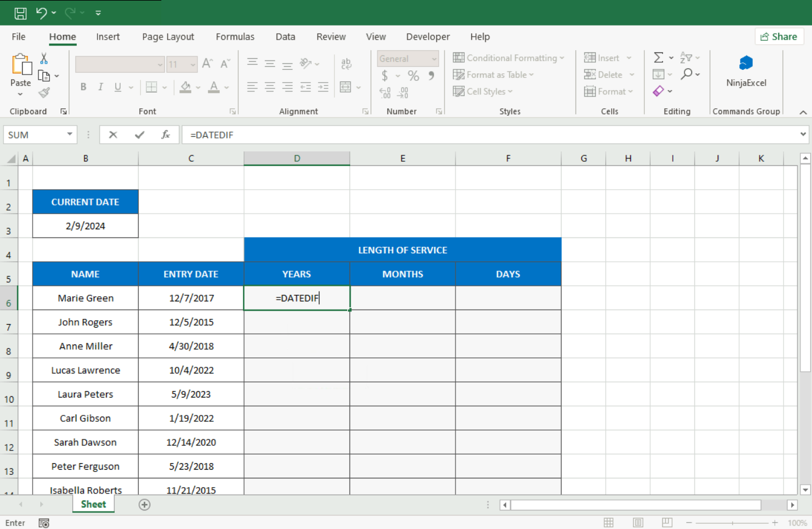
Task: Toggle Bold formatting
Action: click(x=83, y=87)
